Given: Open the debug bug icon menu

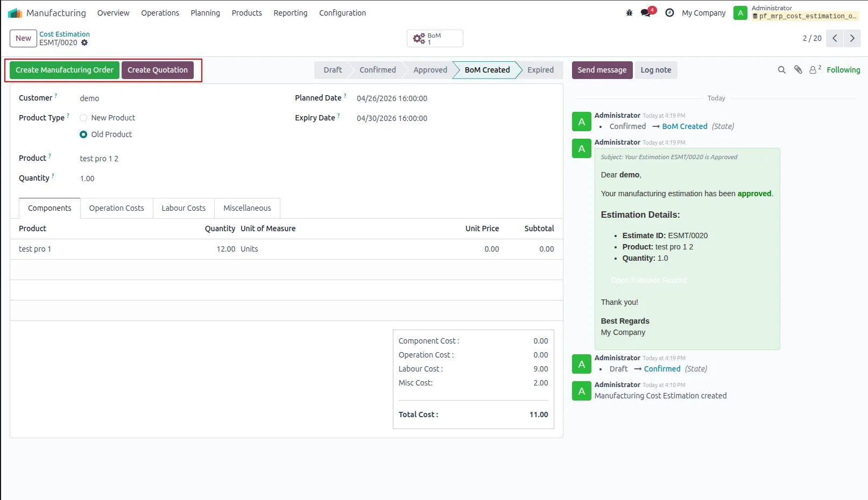Looking at the screenshot, I should click(629, 13).
